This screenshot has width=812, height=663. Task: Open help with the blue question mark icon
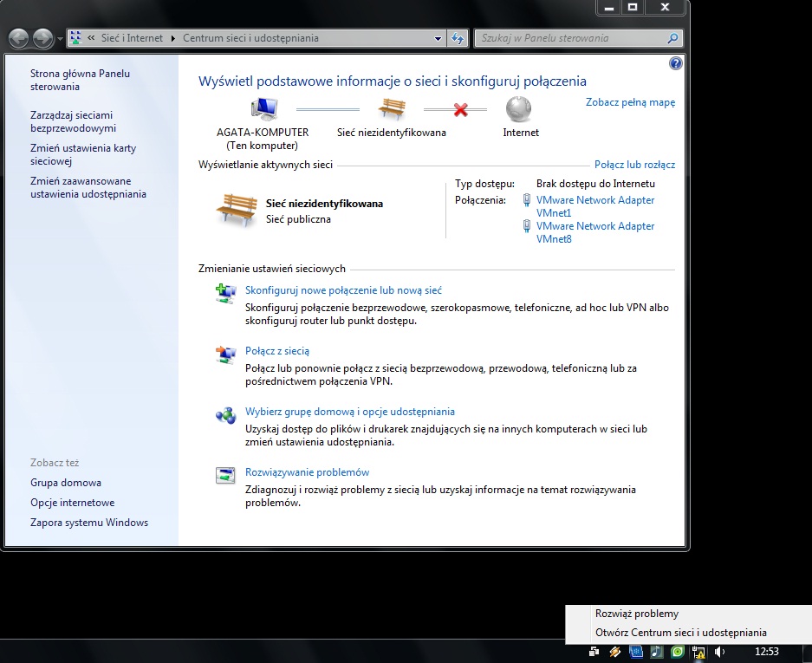click(x=676, y=63)
